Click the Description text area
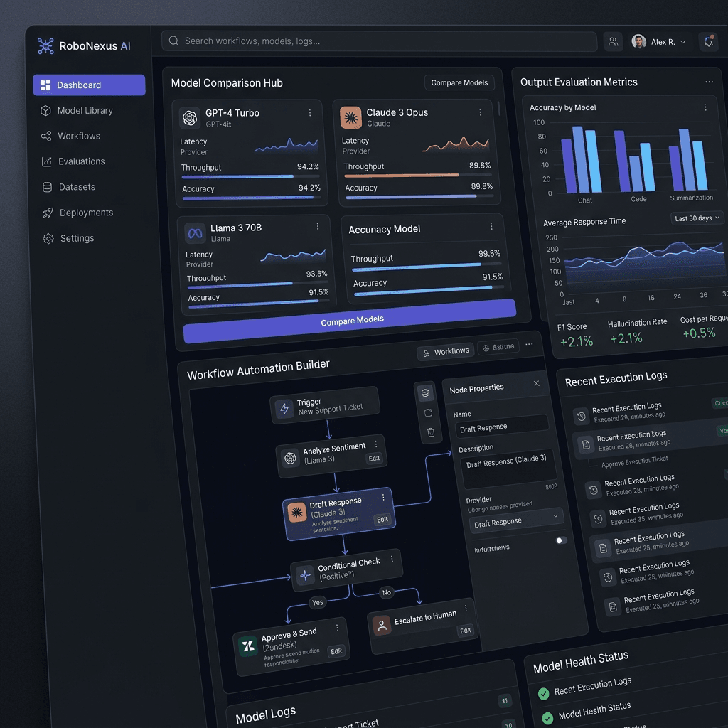This screenshot has width=728, height=728. coord(509,469)
